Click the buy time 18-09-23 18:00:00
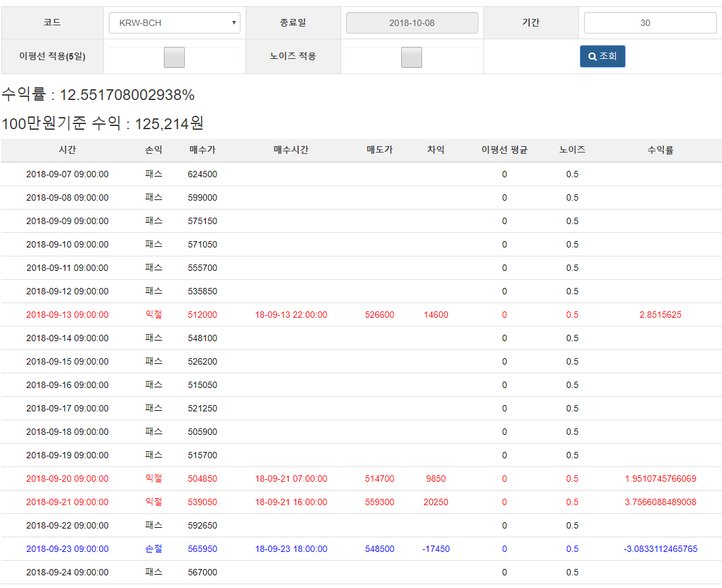722x588 pixels. tap(291, 549)
